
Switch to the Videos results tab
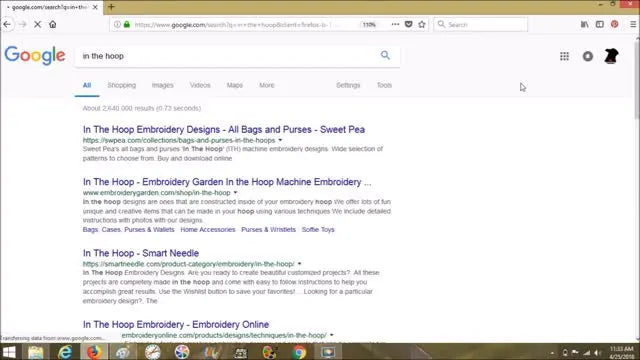coord(200,85)
